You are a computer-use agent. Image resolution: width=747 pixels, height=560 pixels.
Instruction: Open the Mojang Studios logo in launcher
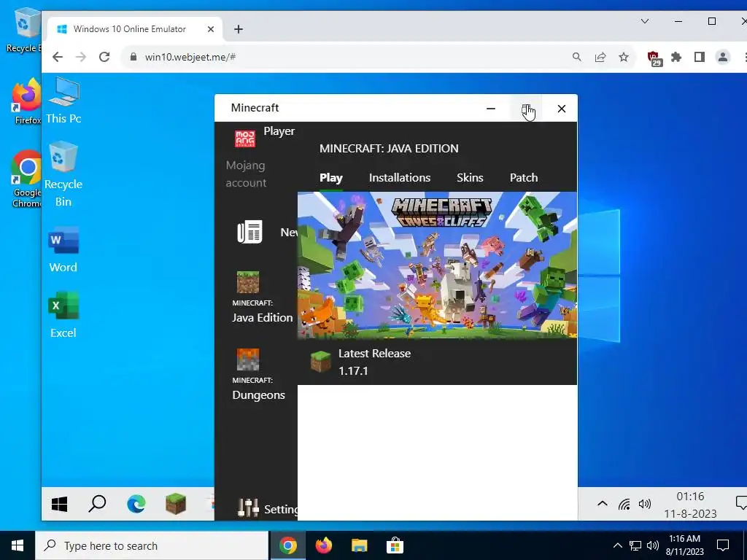pos(245,139)
